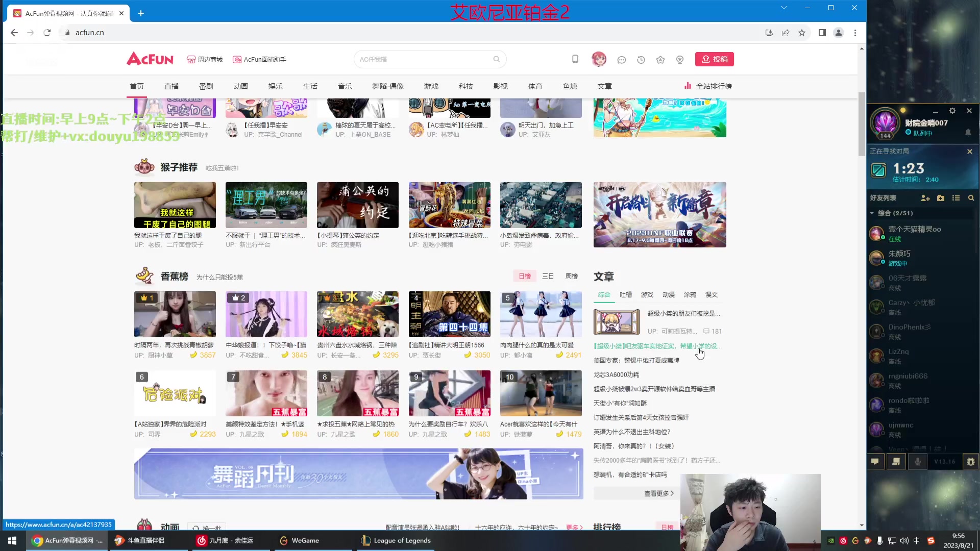Switch 香蕉榜 to 日榜 ranking

click(x=524, y=276)
